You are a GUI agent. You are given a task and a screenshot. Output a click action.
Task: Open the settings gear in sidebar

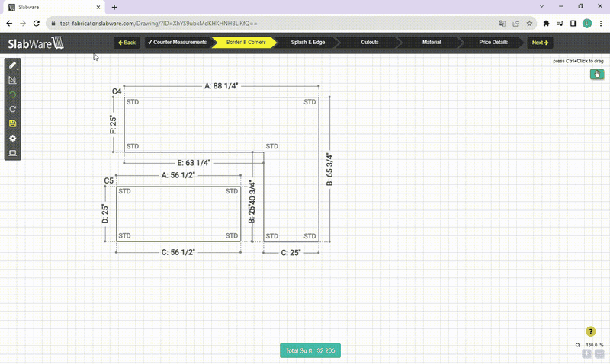coord(12,139)
